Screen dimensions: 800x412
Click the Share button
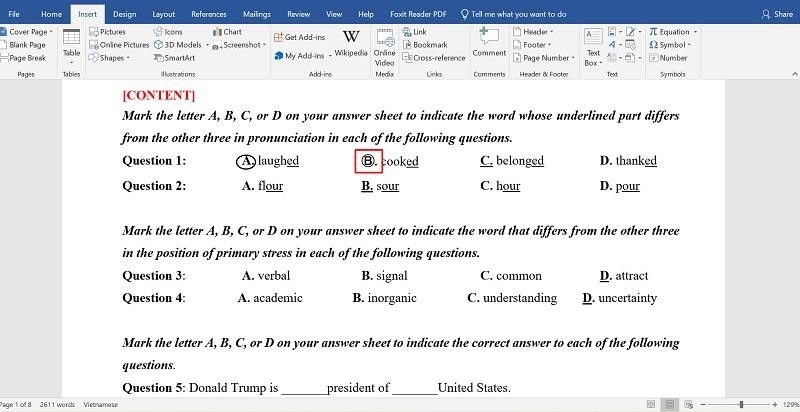coord(777,14)
